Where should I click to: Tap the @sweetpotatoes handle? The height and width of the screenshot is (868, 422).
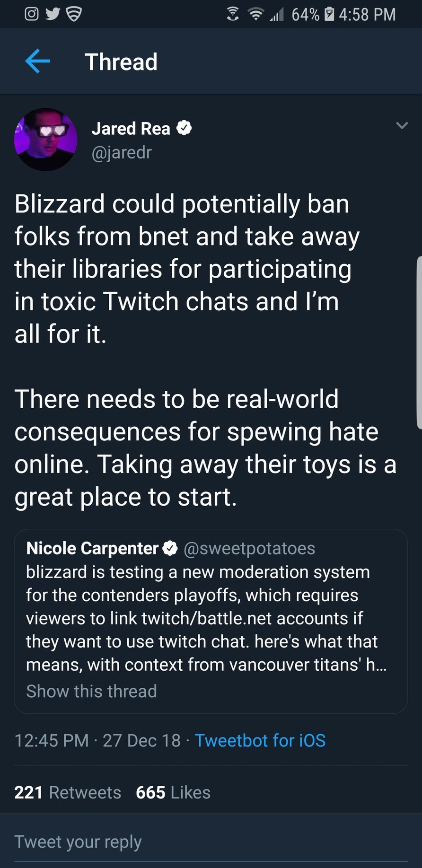pyautogui.click(x=249, y=548)
